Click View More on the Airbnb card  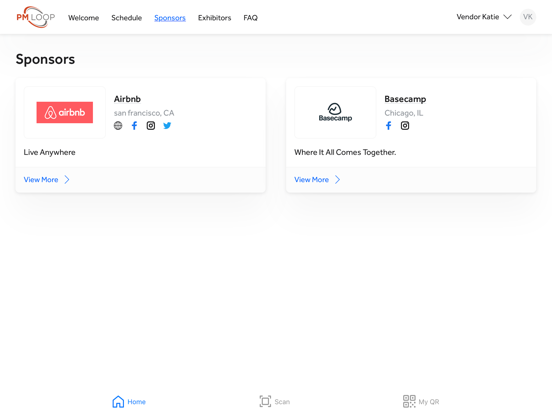tap(41, 180)
